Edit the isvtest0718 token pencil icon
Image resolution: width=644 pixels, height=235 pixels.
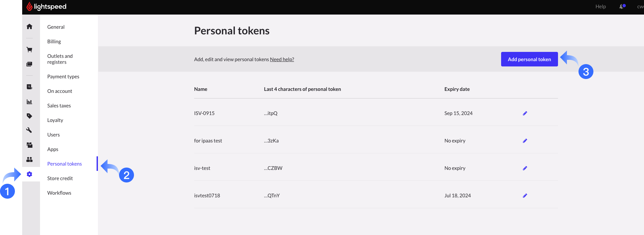coord(525,196)
